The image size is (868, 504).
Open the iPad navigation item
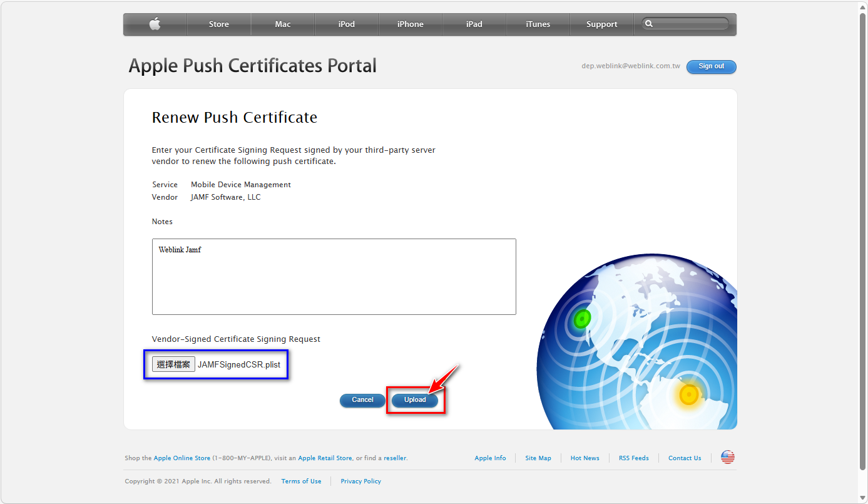(474, 24)
